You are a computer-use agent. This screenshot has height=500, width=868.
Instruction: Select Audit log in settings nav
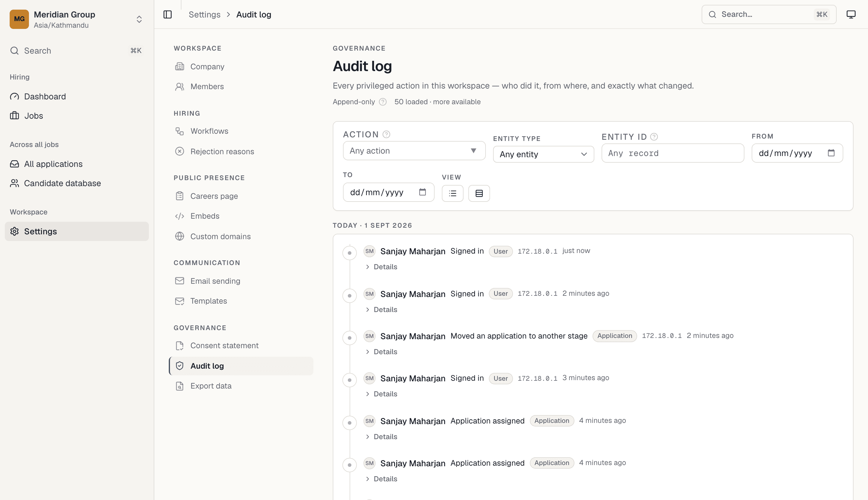241,366
